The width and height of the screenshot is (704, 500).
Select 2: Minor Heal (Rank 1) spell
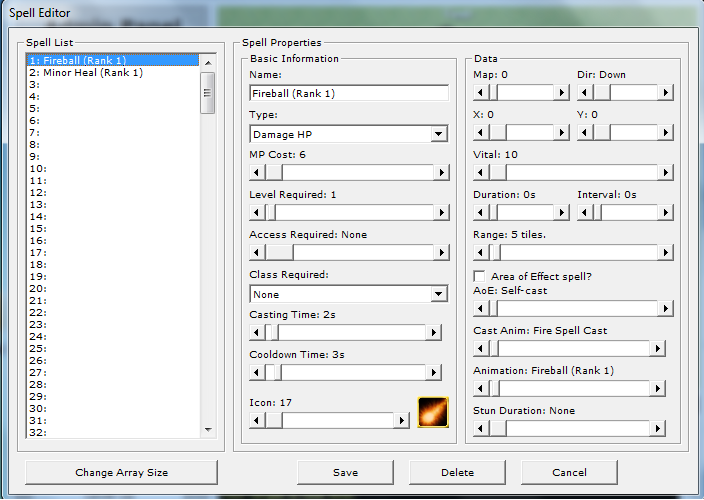pos(113,72)
